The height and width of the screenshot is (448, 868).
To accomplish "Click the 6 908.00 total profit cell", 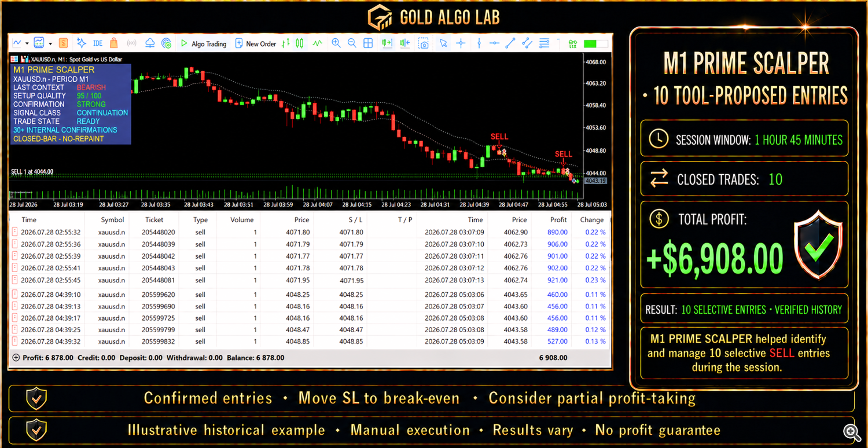I will (x=553, y=358).
